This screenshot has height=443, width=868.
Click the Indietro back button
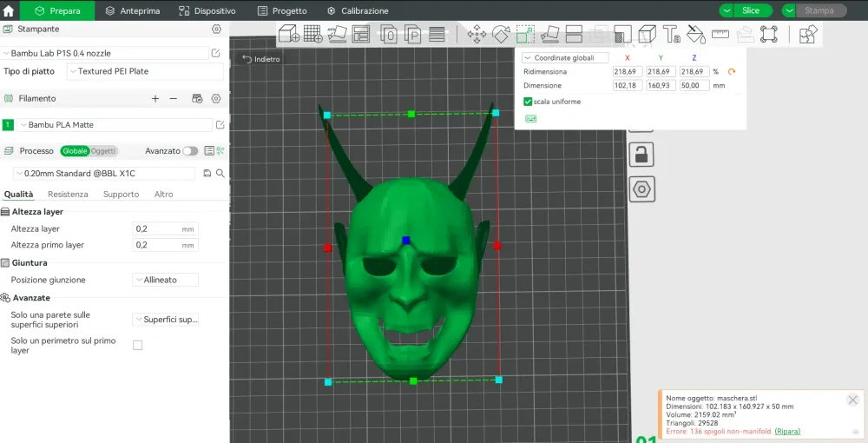coord(261,59)
